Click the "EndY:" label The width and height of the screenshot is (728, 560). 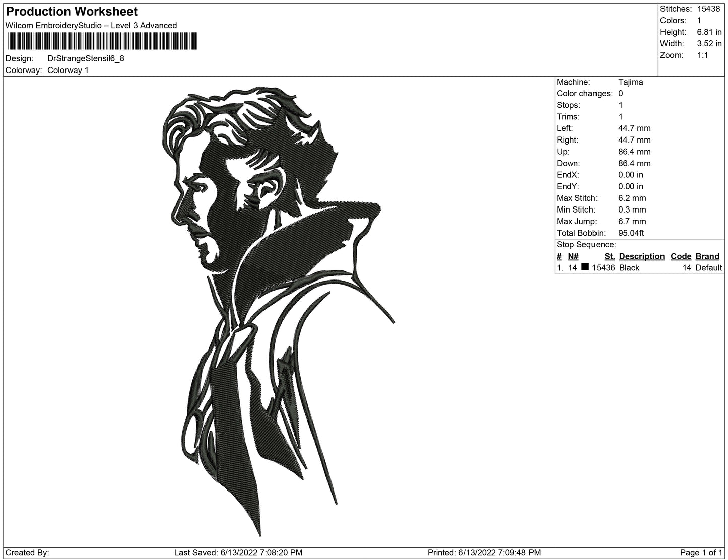(568, 186)
